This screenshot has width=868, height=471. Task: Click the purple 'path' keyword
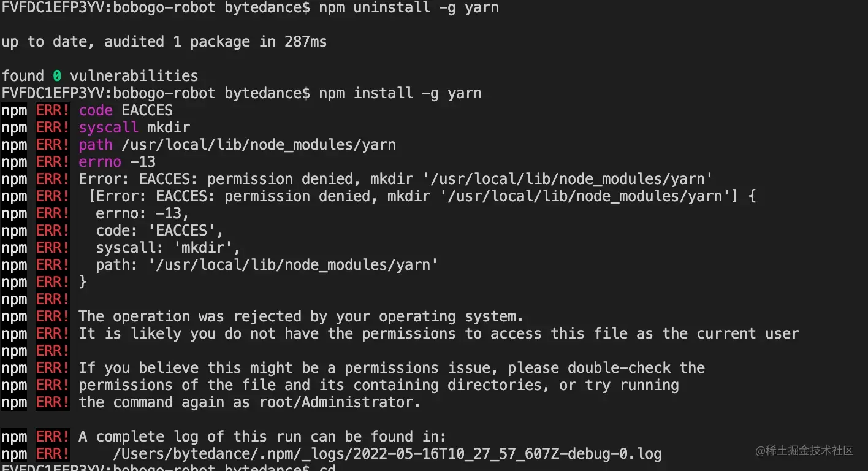pyautogui.click(x=96, y=145)
